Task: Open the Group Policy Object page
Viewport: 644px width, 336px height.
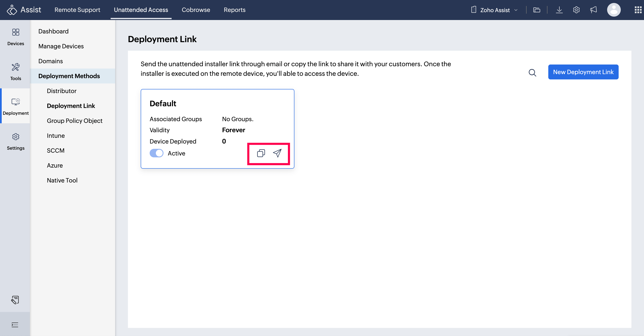Action: point(74,121)
